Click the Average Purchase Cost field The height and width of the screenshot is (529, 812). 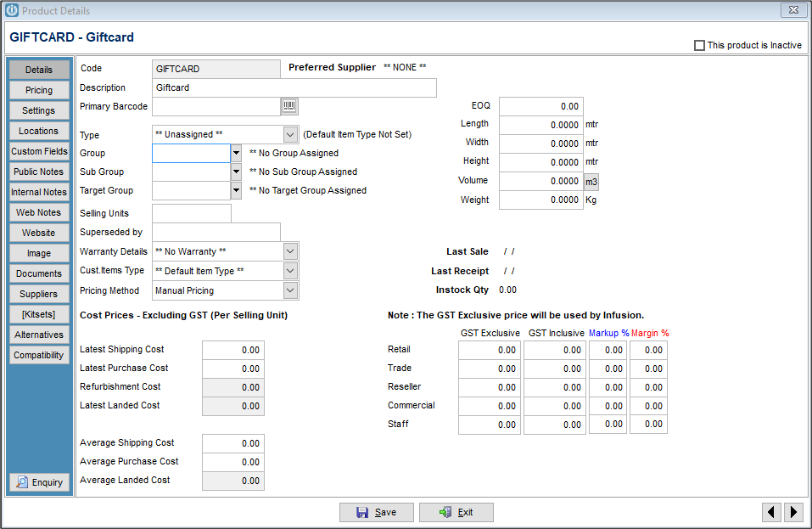pos(233,462)
